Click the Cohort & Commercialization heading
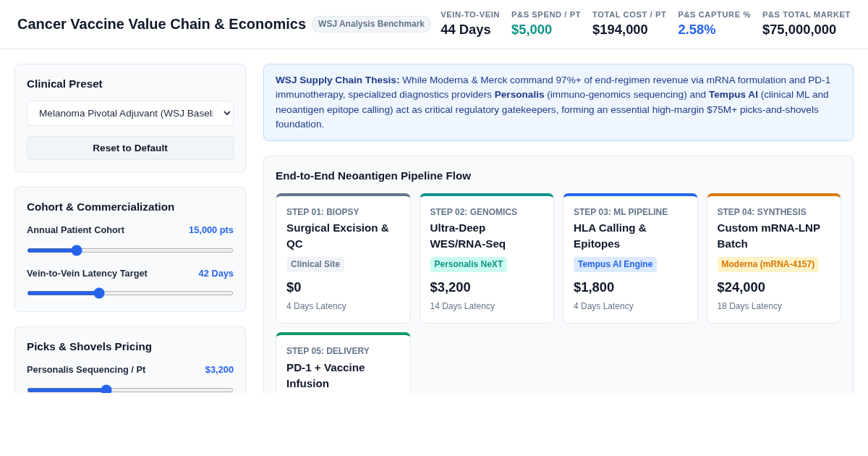The image size is (868, 456). coord(101,207)
